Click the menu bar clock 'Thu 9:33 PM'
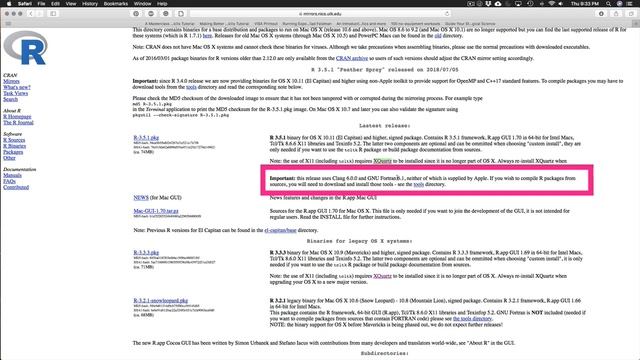This screenshot has width=640, height=360. tap(585, 4)
